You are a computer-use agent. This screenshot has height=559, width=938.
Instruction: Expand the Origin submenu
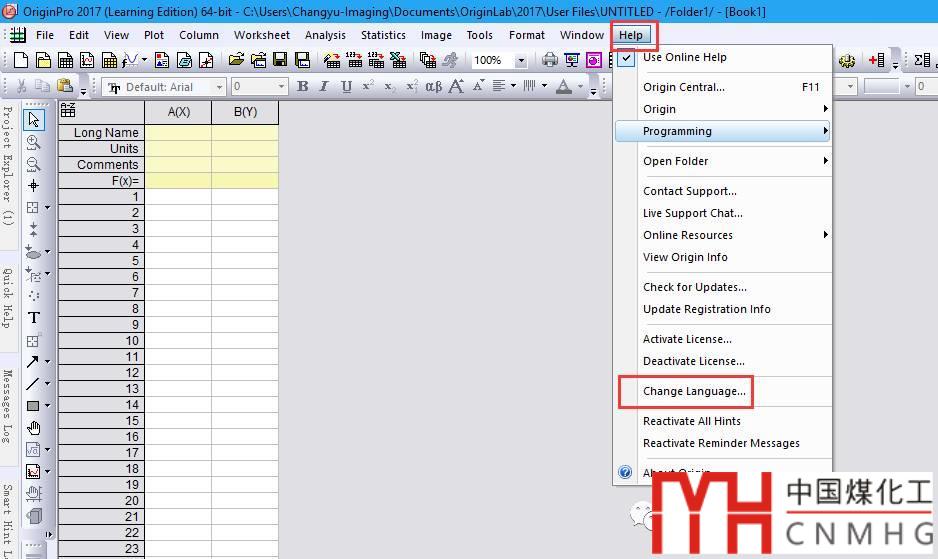click(x=723, y=109)
